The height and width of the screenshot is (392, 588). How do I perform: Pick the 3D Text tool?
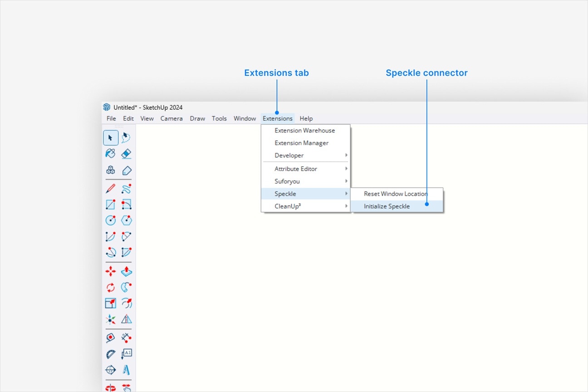coord(127,370)
